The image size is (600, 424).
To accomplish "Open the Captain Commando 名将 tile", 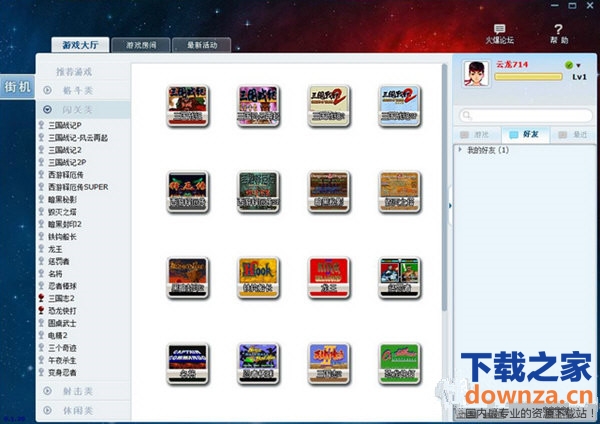I will click(x=188, y=364).
